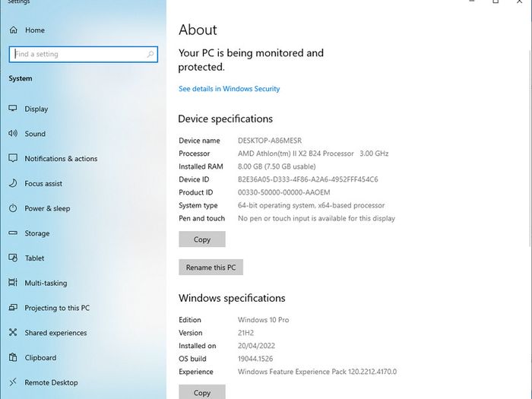
Task: Click the Projecting to this PC icon
Action: click(13, 307)
